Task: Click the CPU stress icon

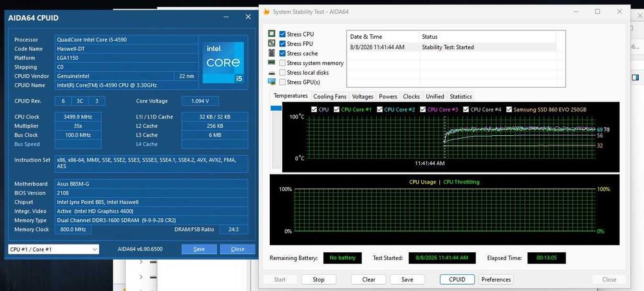Action: 272,33
